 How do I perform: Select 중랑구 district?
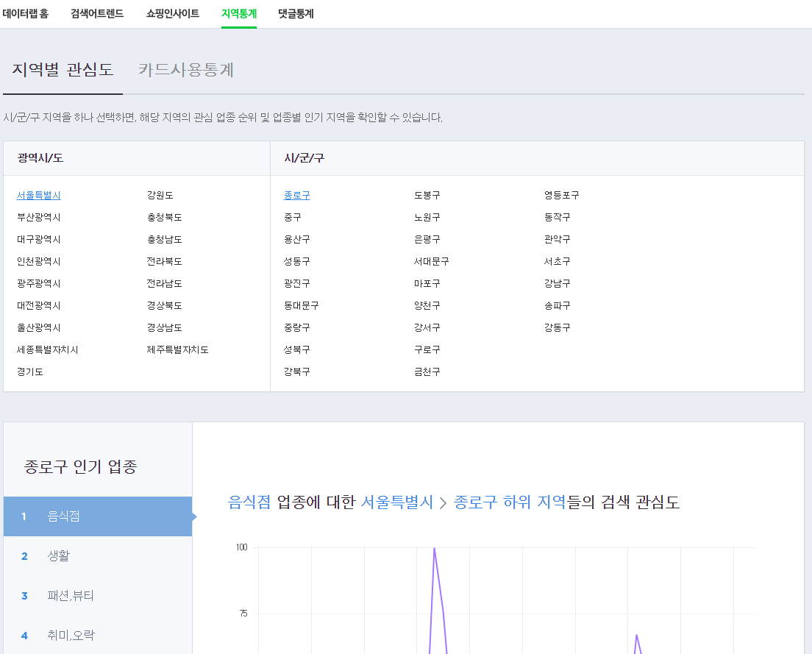[x=296, y=328]
